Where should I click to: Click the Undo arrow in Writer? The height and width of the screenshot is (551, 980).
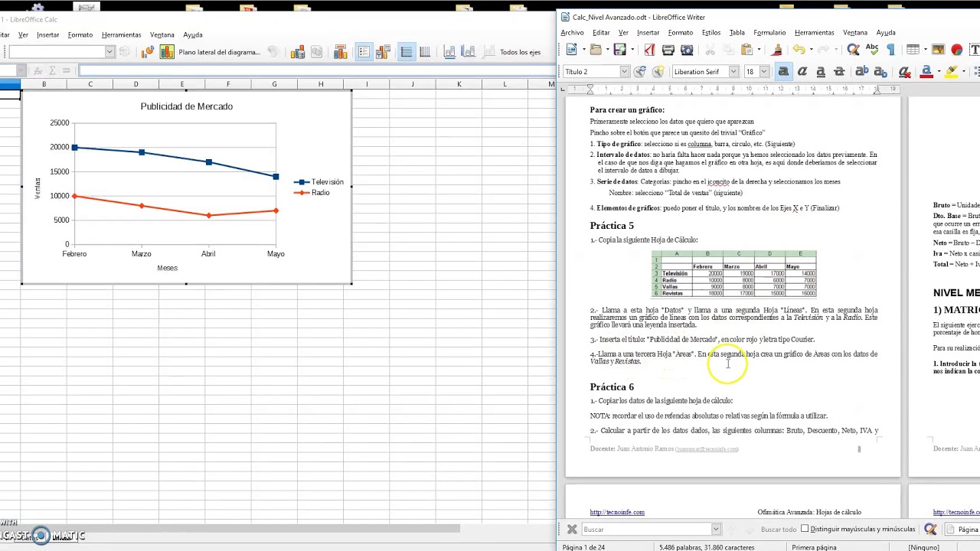click(799, 50)
